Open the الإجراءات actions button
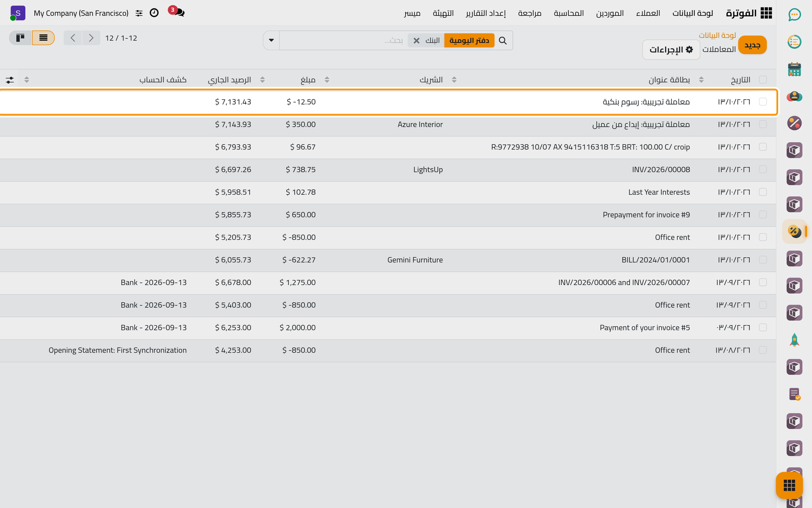This screenshot has height=508, width=812. [671, 50]
